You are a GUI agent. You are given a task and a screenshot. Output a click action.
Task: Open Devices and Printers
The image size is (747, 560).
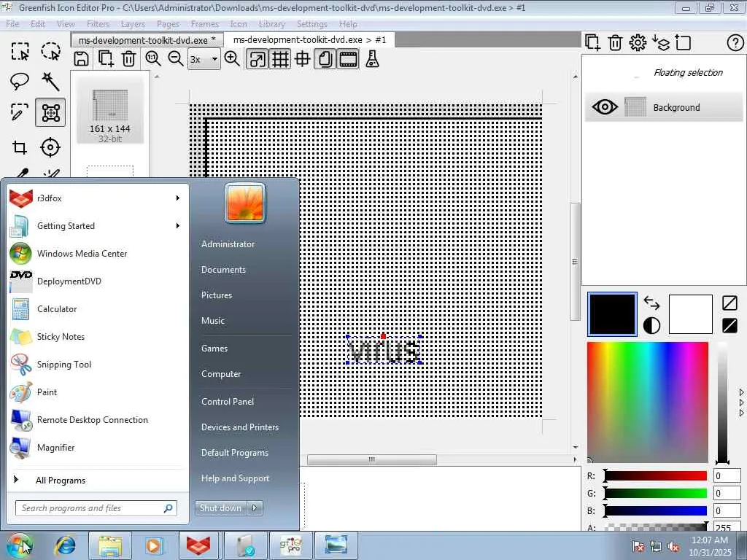239,427
